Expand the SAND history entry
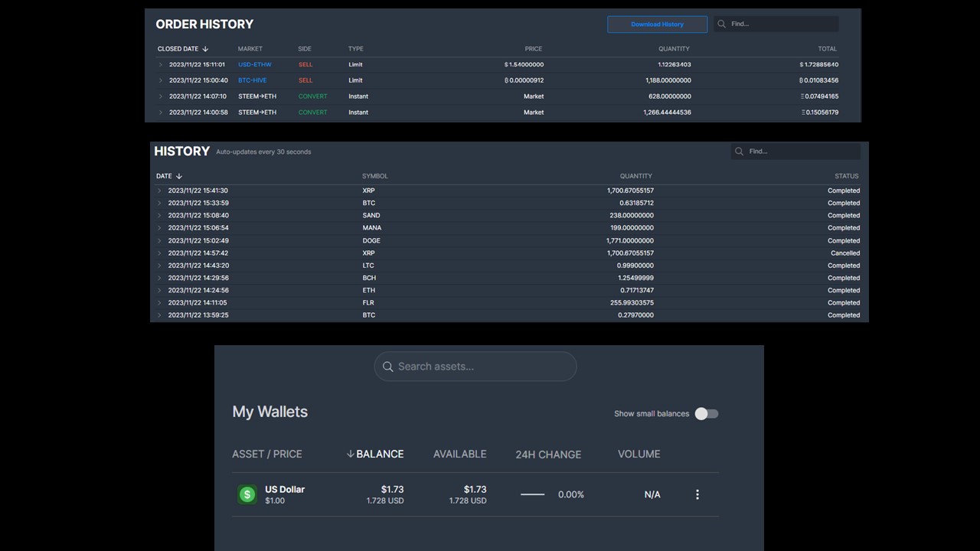The image size is (980, 551). 160,216
